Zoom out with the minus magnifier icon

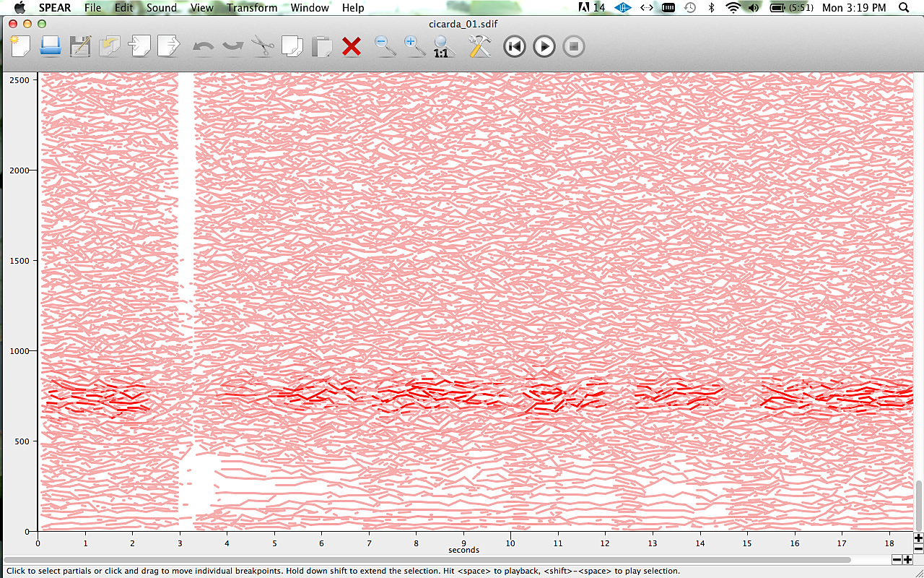[x=385, y=47]
